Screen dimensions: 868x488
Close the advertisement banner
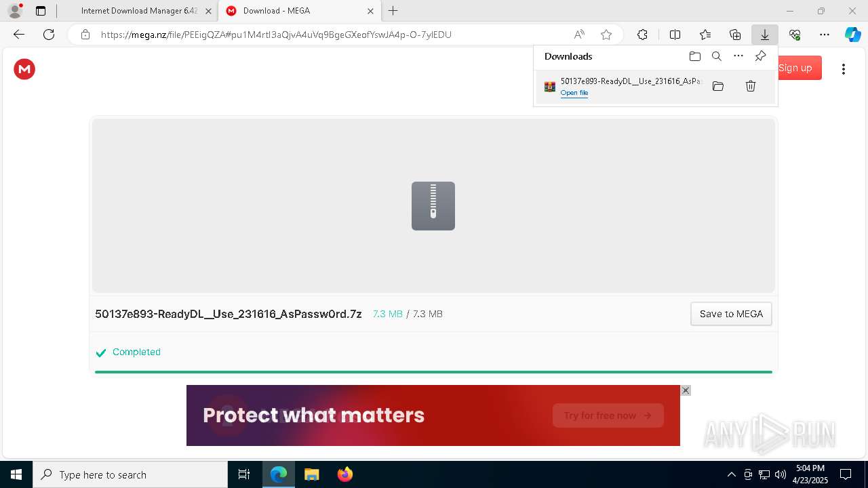(x=686, y=390)
